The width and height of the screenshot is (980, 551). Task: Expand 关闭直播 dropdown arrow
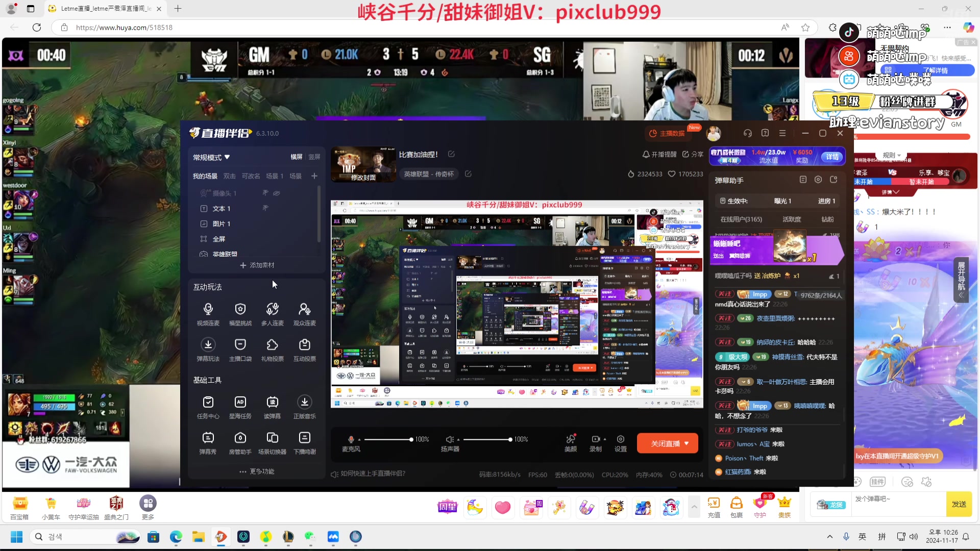pos(687,443)
